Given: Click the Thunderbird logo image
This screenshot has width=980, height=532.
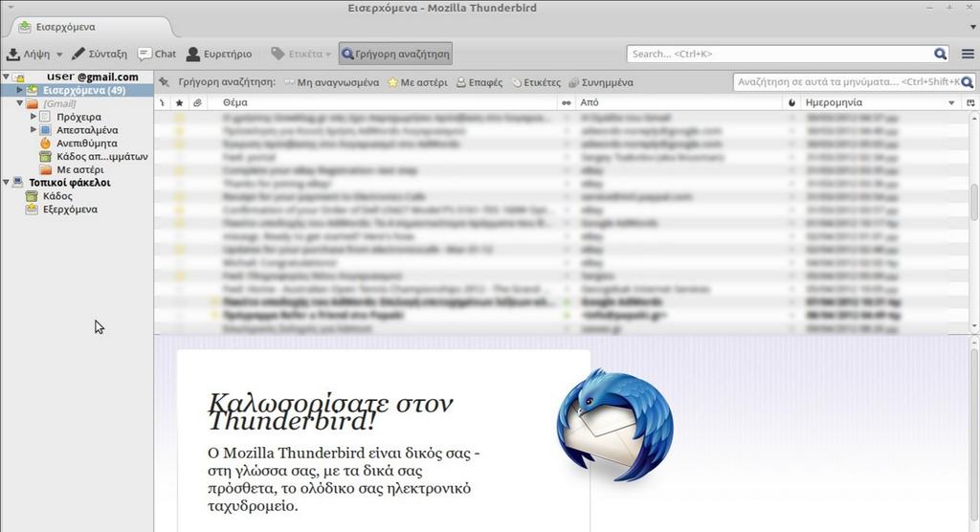Looking at the screenshot, I should coord(614,426).
